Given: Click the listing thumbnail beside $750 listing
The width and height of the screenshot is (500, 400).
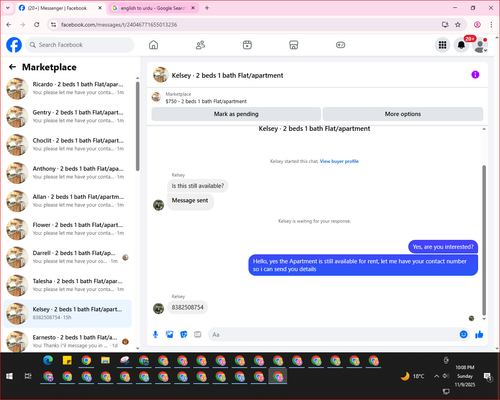Looking at the screenshot, I should coord(156,97).
